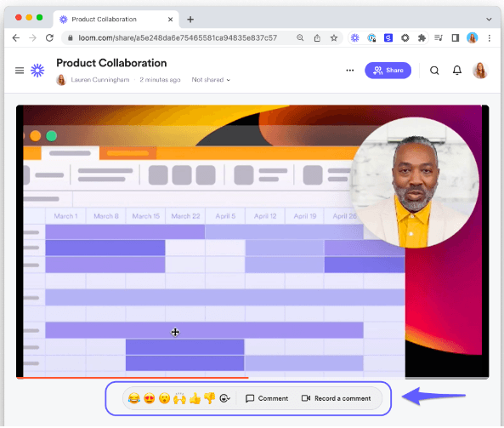Click the Comment button
This screenshot has width=504, height=428.
(267, 398)
